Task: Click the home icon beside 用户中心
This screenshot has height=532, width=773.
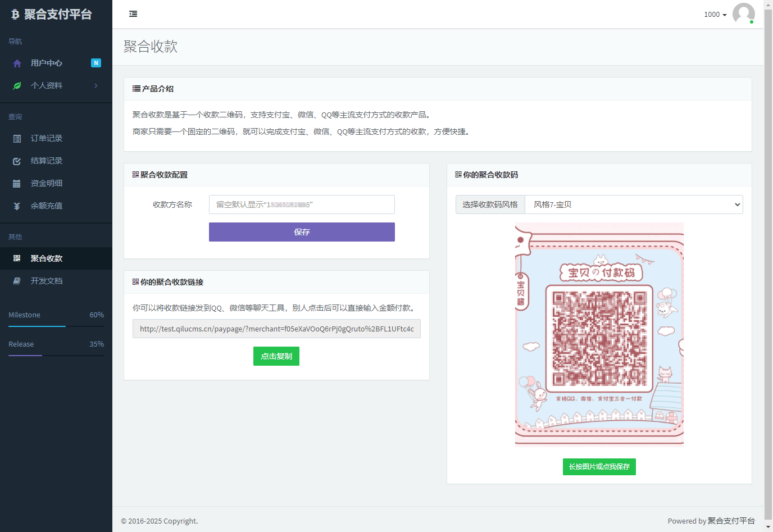Action: click(17, 63)
